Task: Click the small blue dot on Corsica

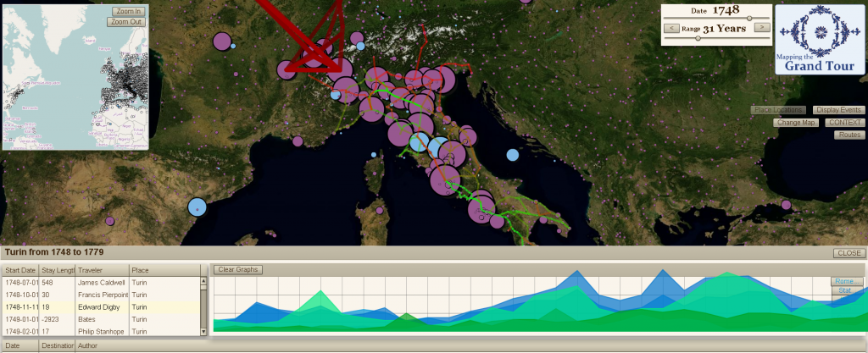Action: (x=374, y=155)
